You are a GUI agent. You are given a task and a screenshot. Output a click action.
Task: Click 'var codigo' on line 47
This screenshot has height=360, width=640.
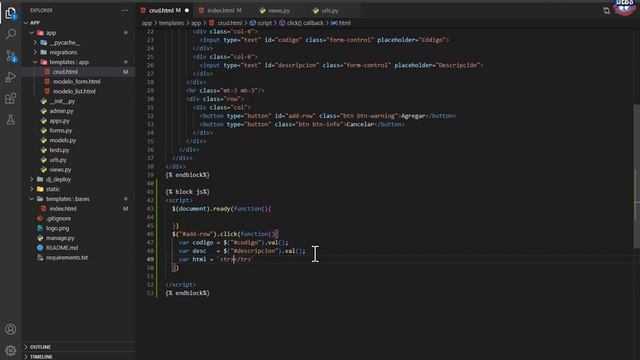(196, 242)
